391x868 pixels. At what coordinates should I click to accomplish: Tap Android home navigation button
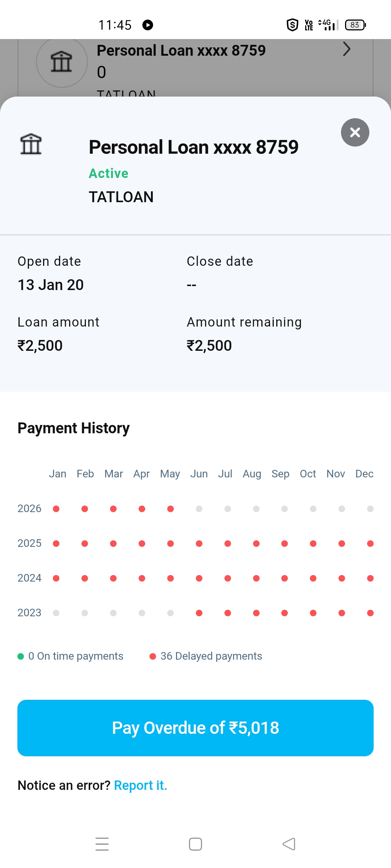(195, 844)
